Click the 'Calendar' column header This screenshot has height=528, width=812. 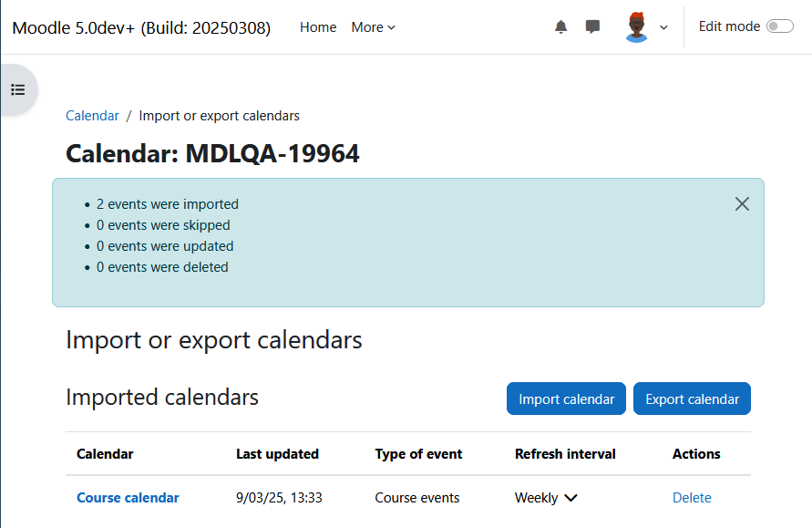[105, 454]
